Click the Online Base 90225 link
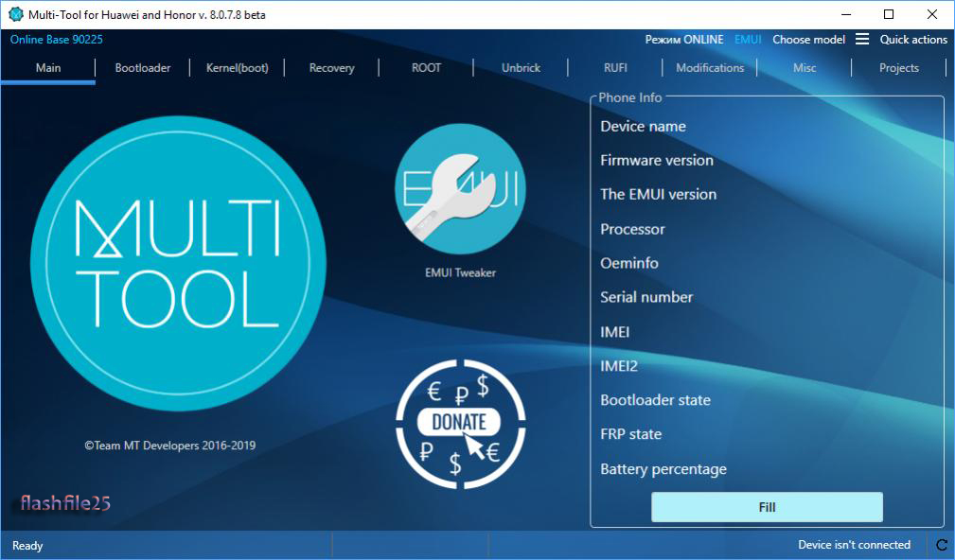Screen dimensions: 955x560 55,39
